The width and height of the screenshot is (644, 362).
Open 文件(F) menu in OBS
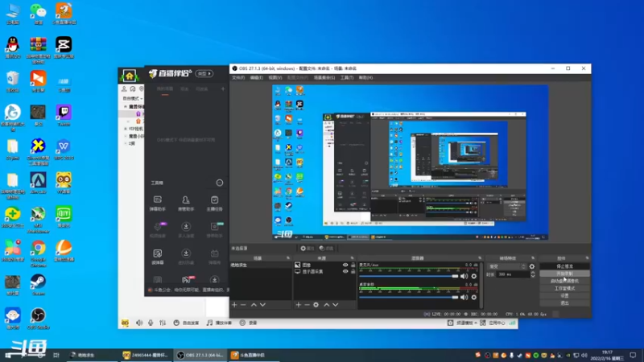(x=238, y=77)
